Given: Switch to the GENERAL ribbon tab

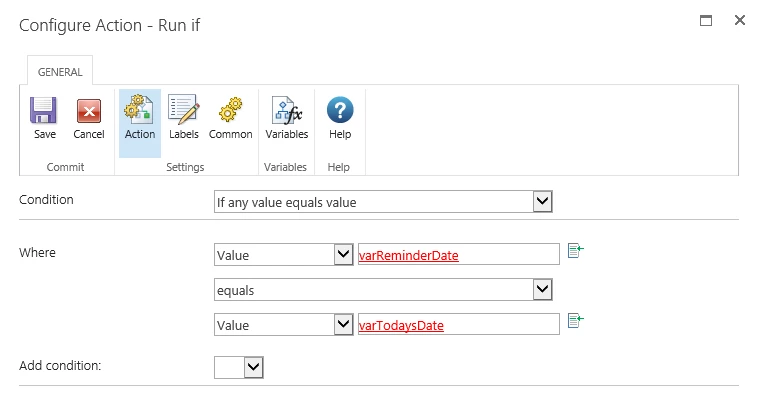Looking at the screenshot, I should click(60, 72).
